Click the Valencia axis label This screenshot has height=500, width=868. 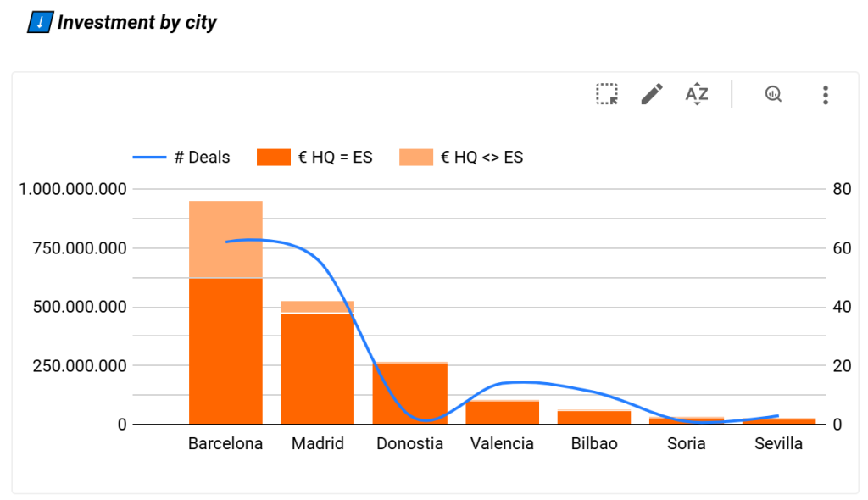pos(502,444)
